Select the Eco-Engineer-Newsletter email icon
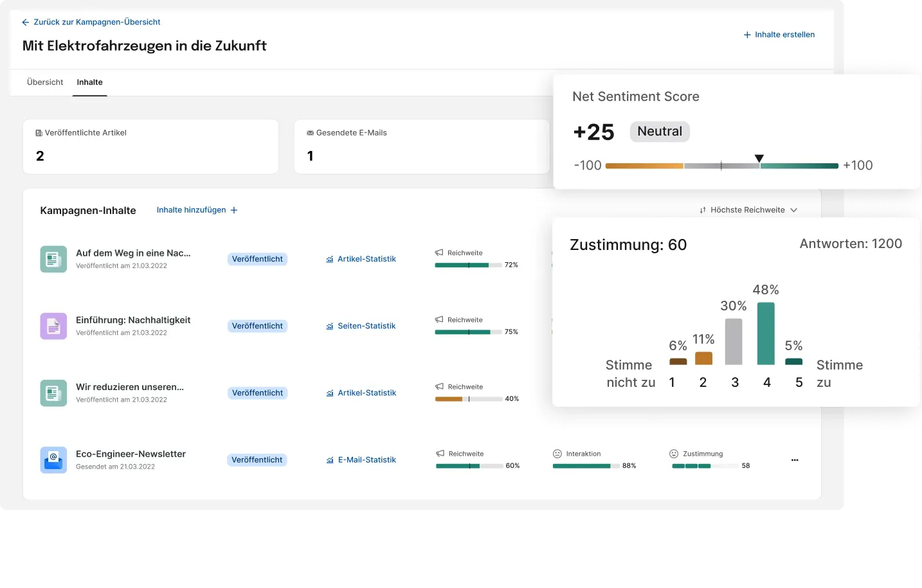The height and width of the screenshot is (588, 922). (53, 459)
